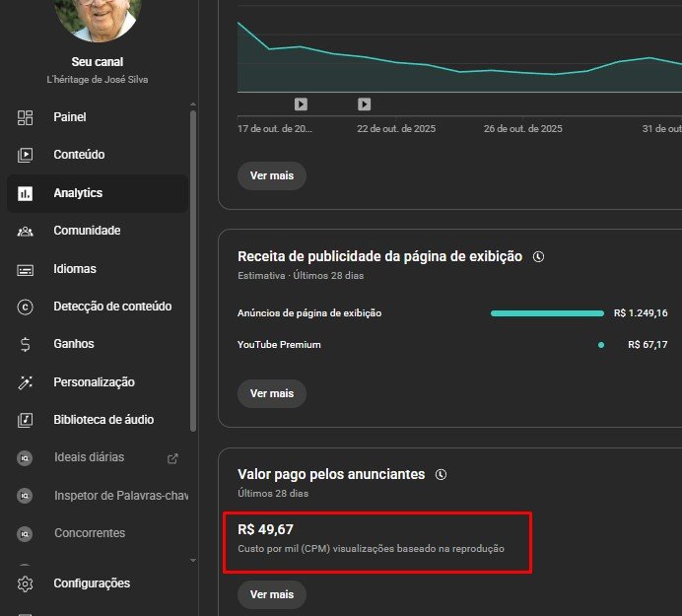Image resolution: width=682 pixels, height=616 pixels.
Task: Click Ver mais in Receita de publicidade card
Action: pos(272,393)
